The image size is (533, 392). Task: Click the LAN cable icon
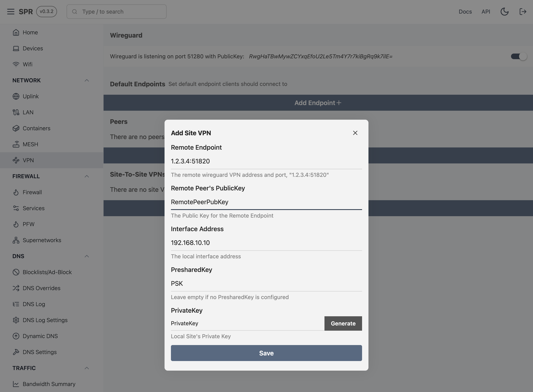(x=16, y=112)
